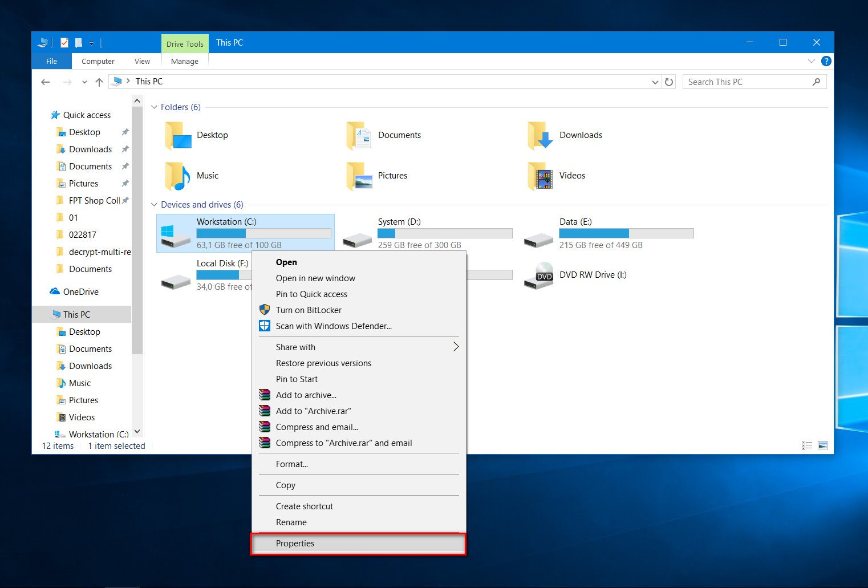868x588 pixels.
Task: Click Workstation (C:) free space bar
Action: pos(263,233)
